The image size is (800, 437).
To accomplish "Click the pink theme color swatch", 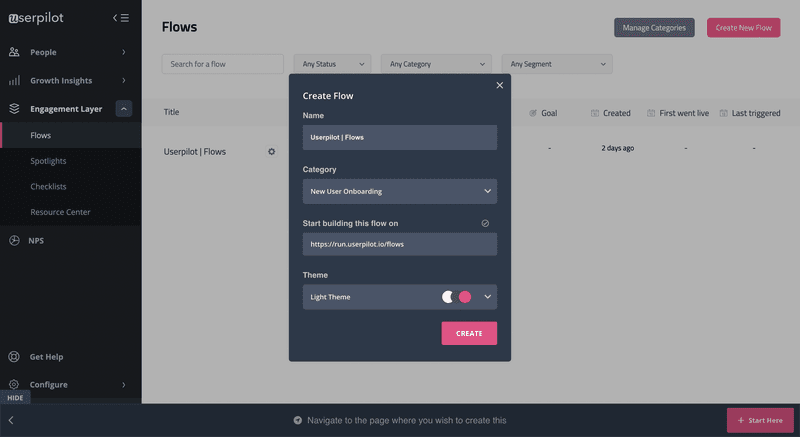I will coord(465,297).
